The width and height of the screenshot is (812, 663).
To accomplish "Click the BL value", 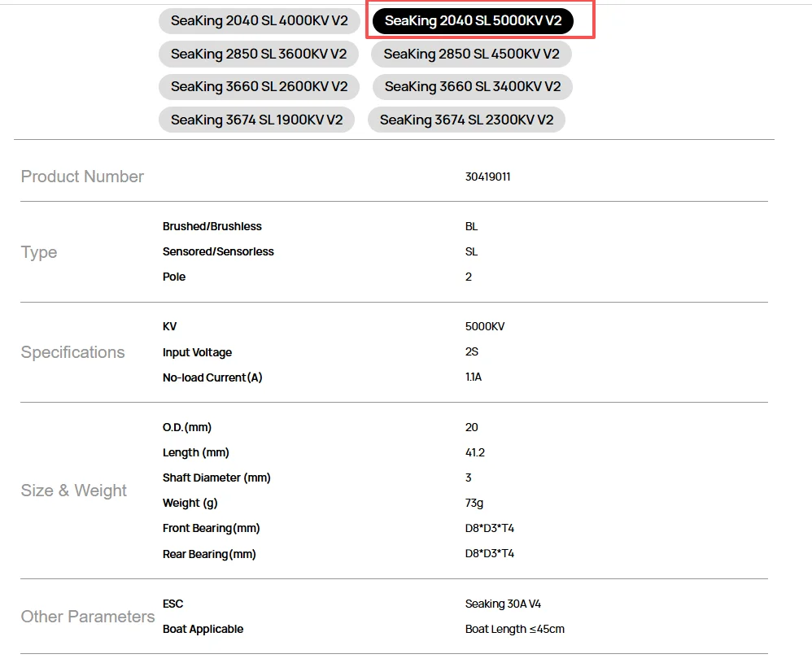I will (471, 226).
